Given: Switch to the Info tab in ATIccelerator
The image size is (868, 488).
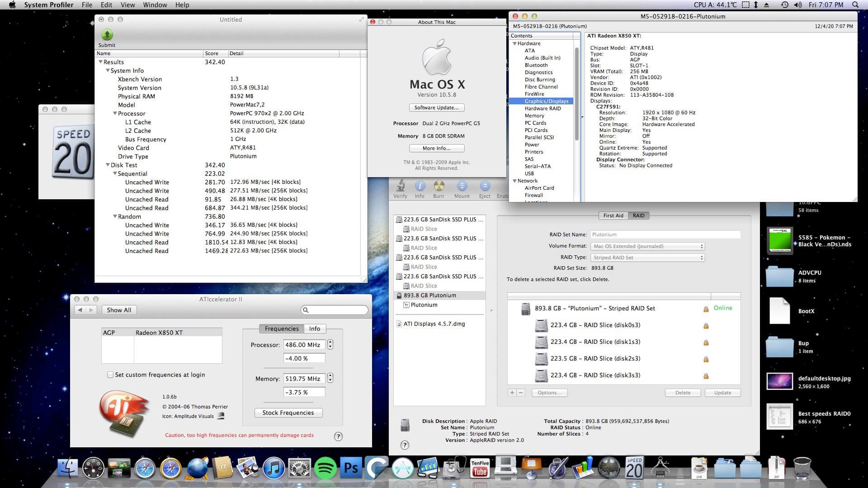Looking at the screenshot, I should point(315,328).
